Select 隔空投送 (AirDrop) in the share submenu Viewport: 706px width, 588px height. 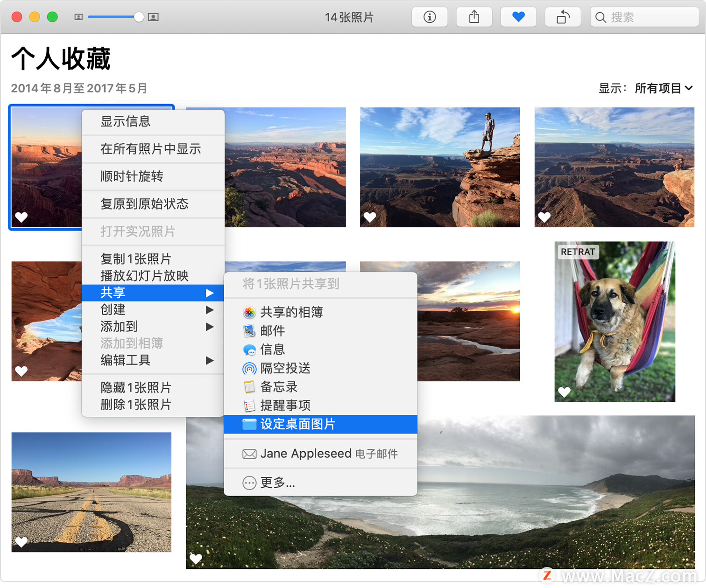[x=285, y=368]
